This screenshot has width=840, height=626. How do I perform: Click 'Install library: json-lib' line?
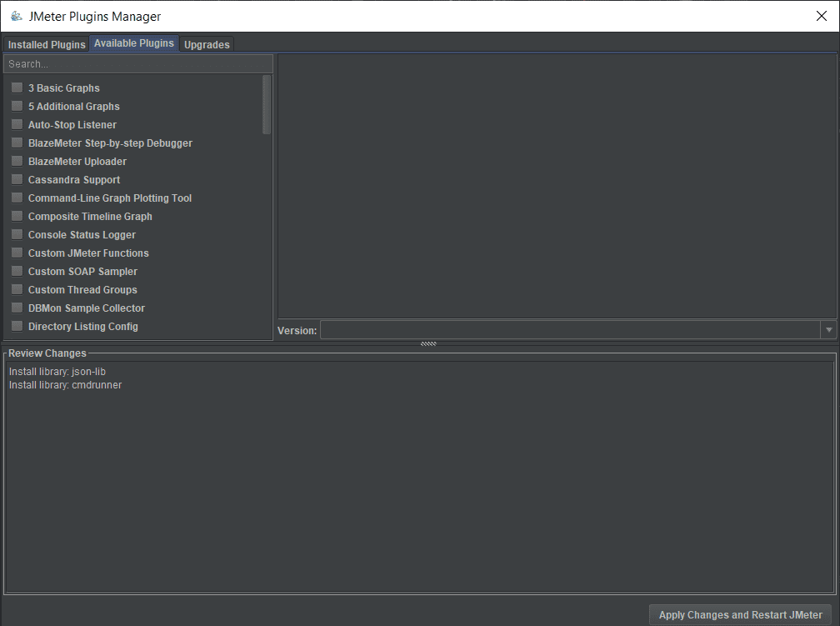click(x=57, y=372)
